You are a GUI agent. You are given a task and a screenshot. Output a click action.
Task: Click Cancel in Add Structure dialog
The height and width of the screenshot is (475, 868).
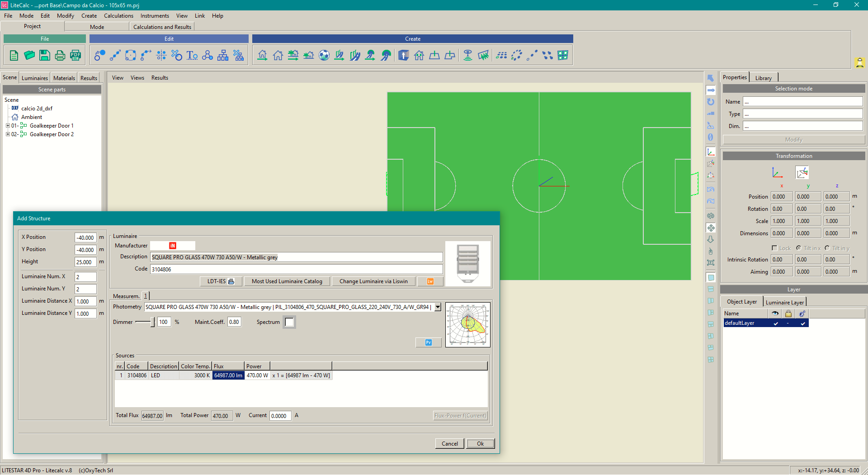coord(449,444)
